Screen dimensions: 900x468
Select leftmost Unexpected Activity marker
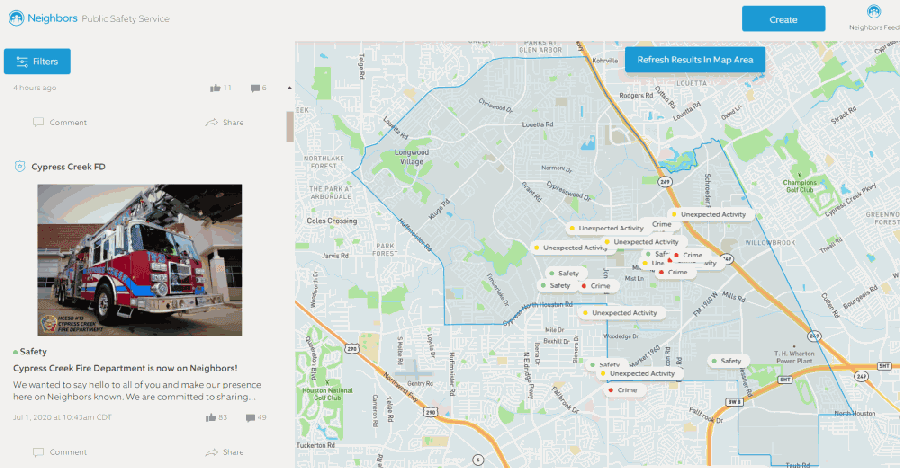(572, 248)
